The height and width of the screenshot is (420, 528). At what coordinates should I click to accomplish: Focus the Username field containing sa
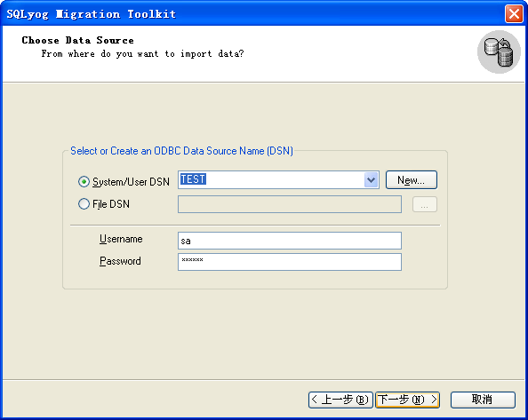click(x=290, y=241)
